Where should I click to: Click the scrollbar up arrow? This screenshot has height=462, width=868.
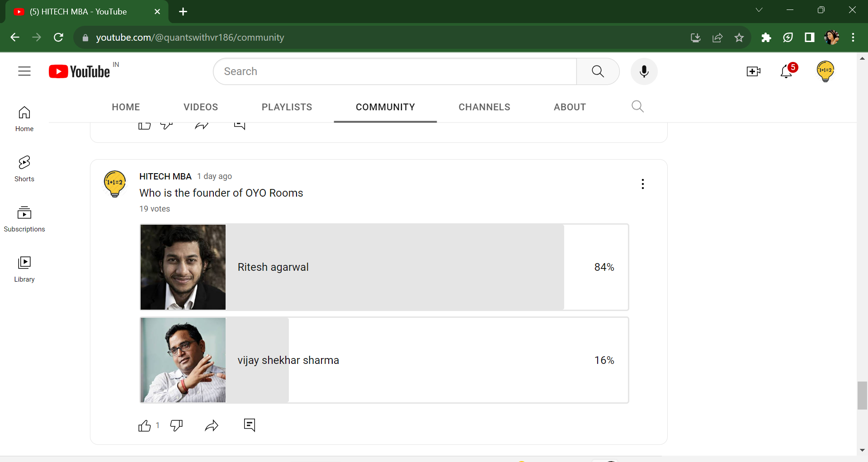tap(862, 58)
